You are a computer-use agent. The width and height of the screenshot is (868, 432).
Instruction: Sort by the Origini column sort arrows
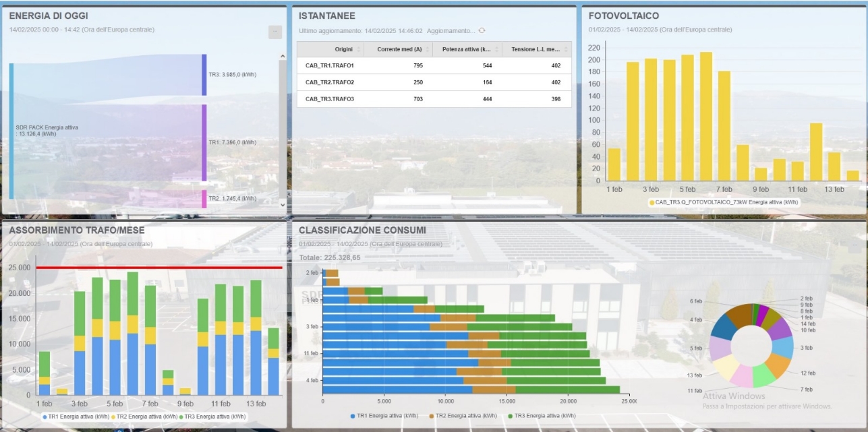(x=358, y=49)
